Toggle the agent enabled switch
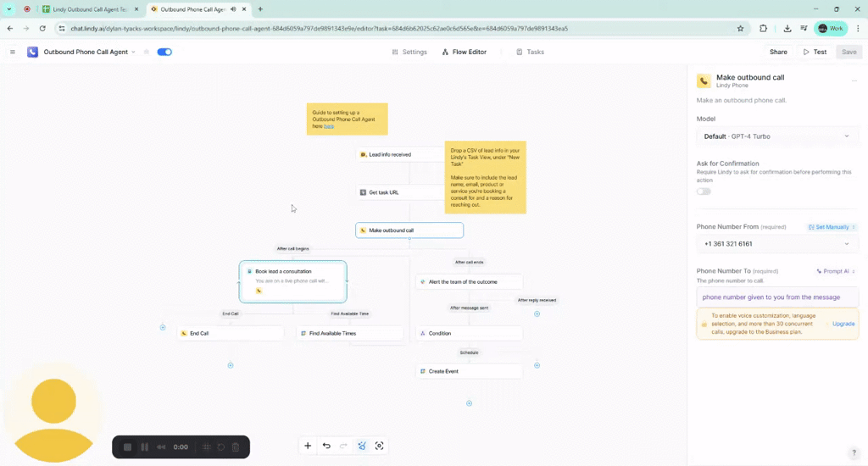Screen dimensions: 868x466 coord(164,53)
